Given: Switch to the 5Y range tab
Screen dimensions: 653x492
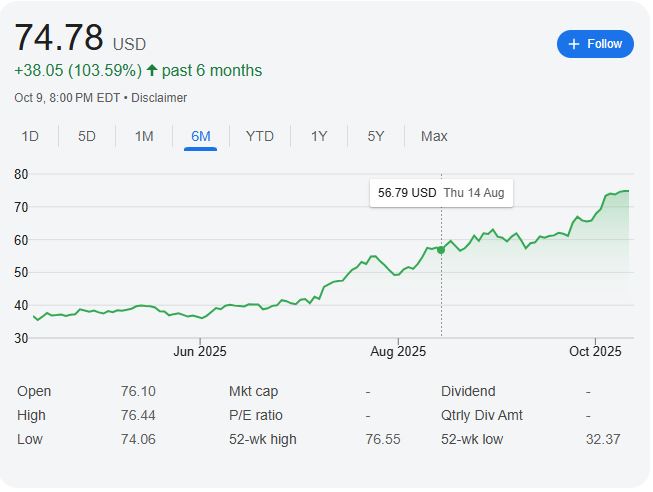Looking at the screenshot, I should [376, 136].
